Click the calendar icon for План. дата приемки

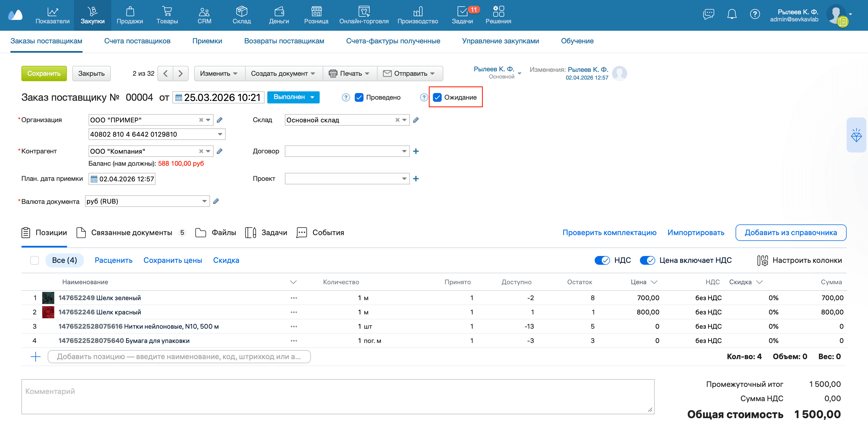[94, 179]
